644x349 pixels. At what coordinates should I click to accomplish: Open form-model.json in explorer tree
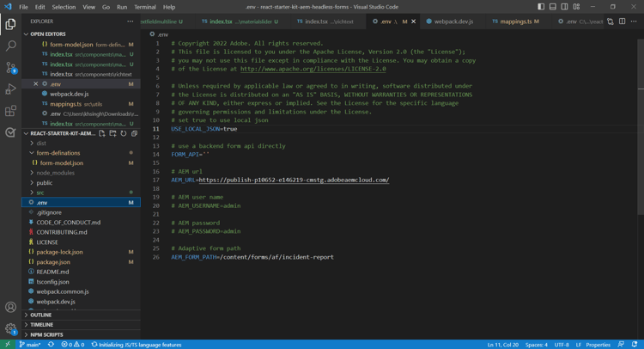click(81, 162)
